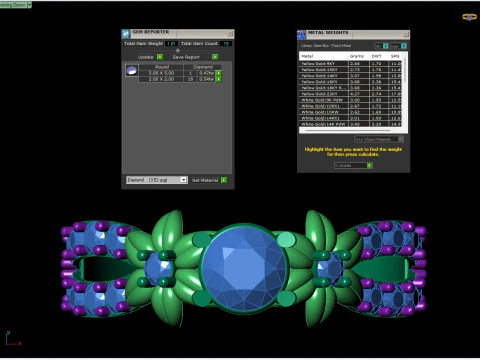Viewport: 480px width, 360px height.
Task: Open the Looking Down viewport dropdown arrow
Action: click(29, 5)
